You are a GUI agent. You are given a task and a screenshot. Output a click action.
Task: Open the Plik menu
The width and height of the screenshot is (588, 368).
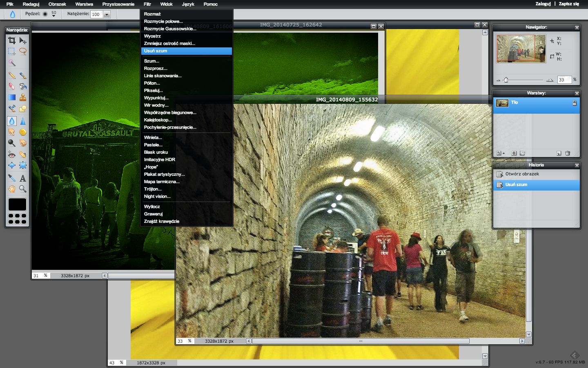10,4
